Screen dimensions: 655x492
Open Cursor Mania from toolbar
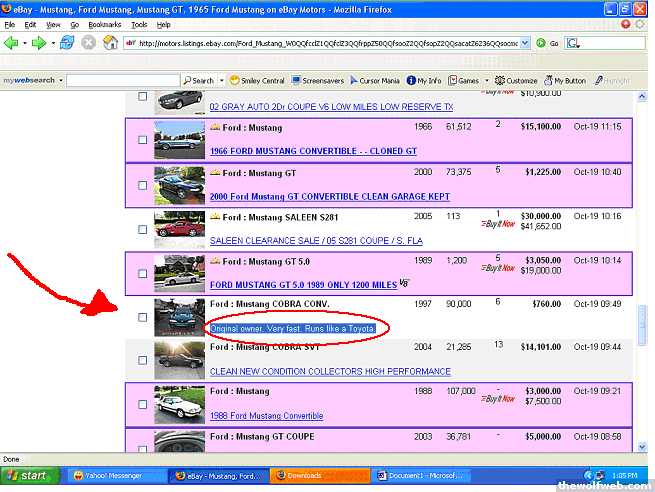(374, 80)
